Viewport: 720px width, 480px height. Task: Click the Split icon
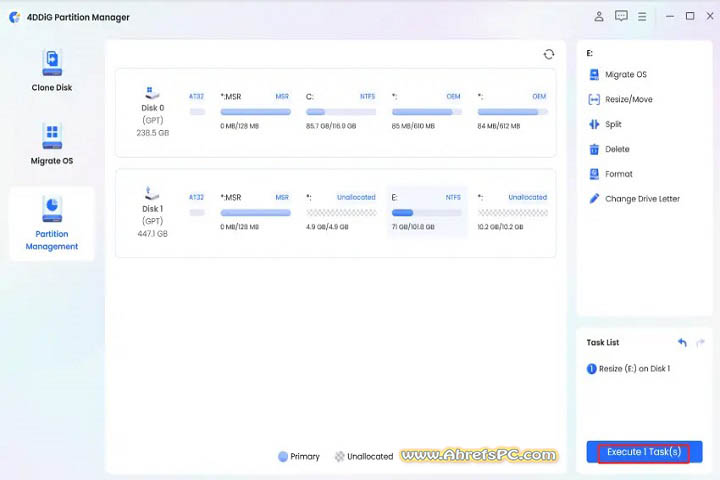point(594,124)
